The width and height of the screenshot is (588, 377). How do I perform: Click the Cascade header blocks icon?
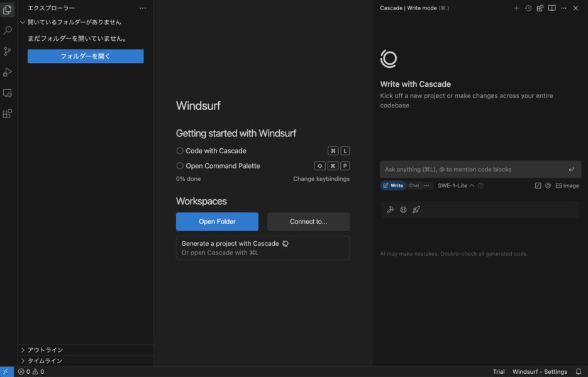pyautogui.click(x=540, y=8)
